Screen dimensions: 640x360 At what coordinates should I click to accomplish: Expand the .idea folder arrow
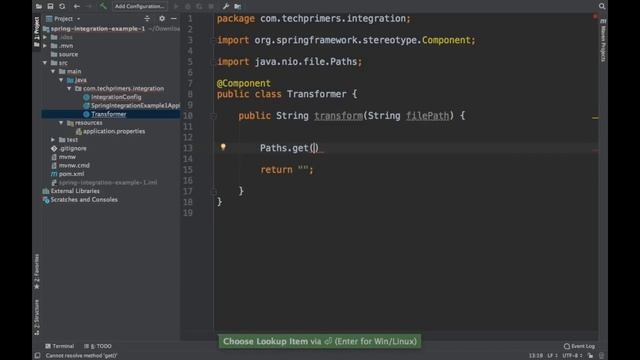(x=45, y=37)
